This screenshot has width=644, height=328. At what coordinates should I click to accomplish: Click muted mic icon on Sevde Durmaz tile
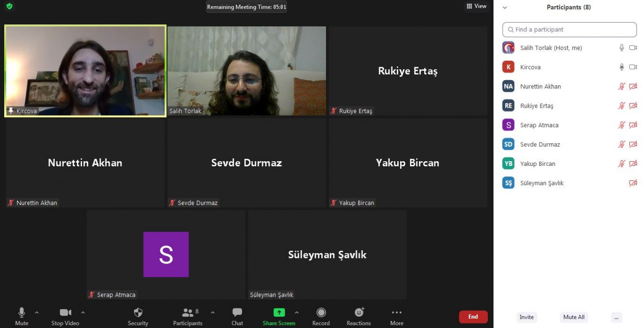pos(172,203)
